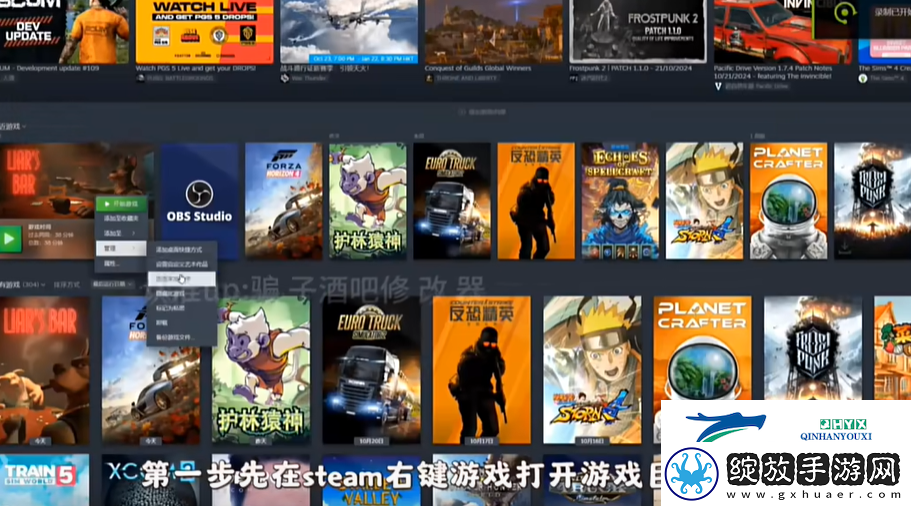Open the Watch PGS 5 Live news card
Image resolution: width=911 pixels, height=506 pixels.
(205, 31)
